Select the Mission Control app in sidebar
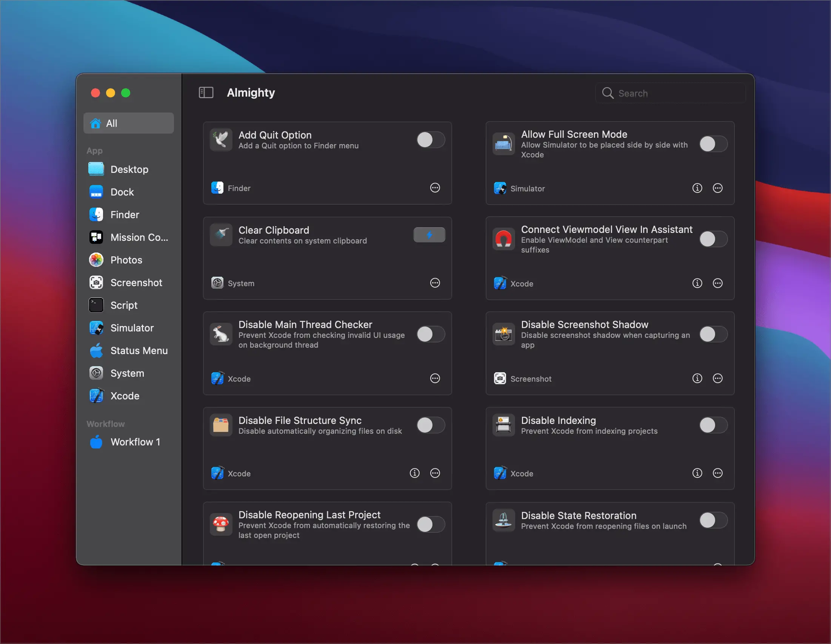This screenshot has width=831, height=644. coord(128,237)
